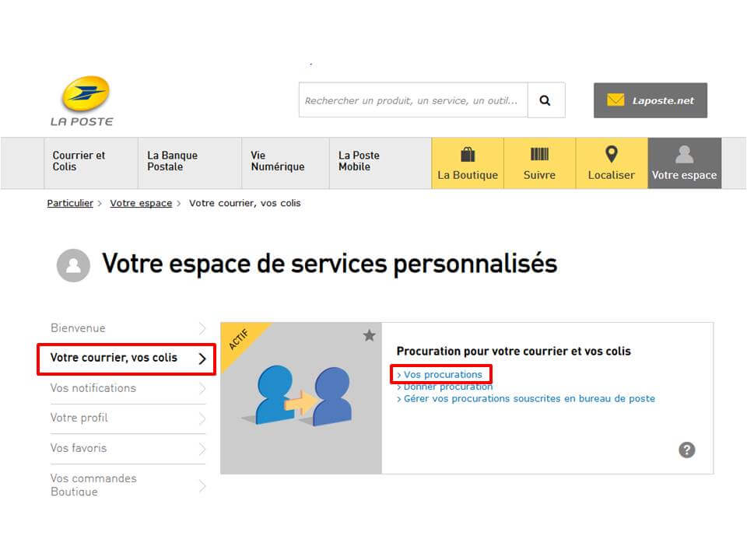Expand the Votre profil section
This screenshot has width=747, height=560.
click(x=79, y=418)
